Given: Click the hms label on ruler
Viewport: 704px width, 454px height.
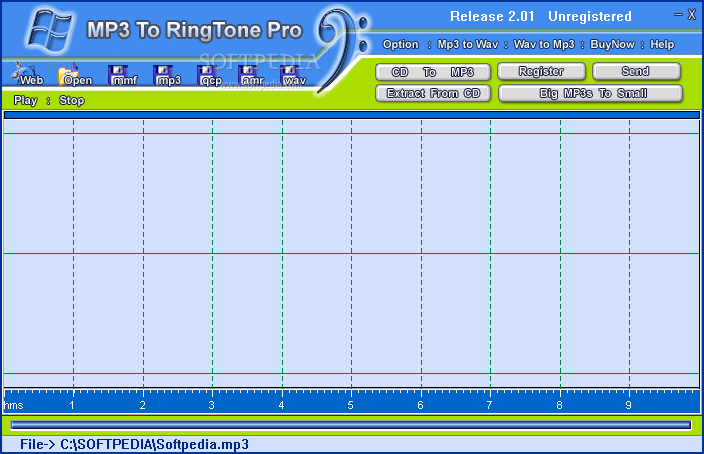Looking at the screenshot, I should (x=13, y=405).
